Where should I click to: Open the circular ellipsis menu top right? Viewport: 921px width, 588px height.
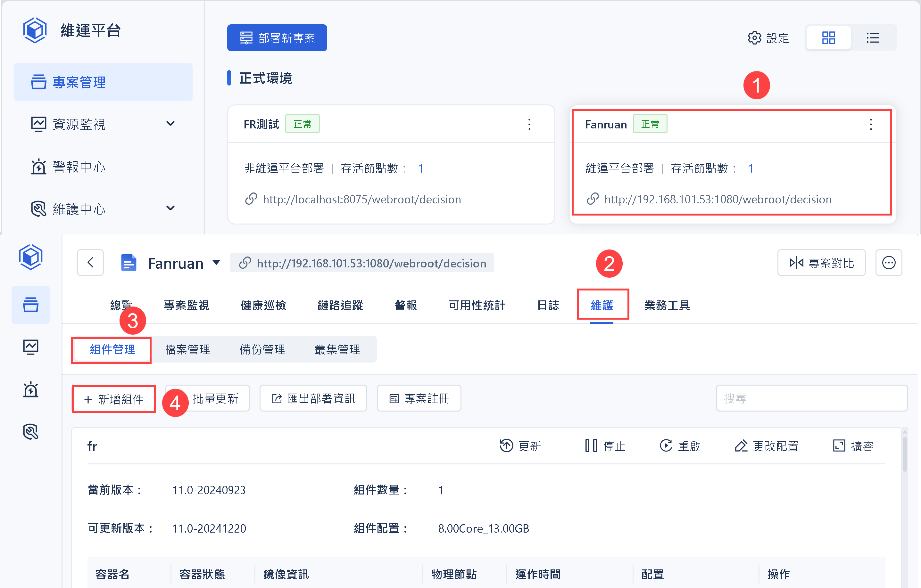[889, 263]
